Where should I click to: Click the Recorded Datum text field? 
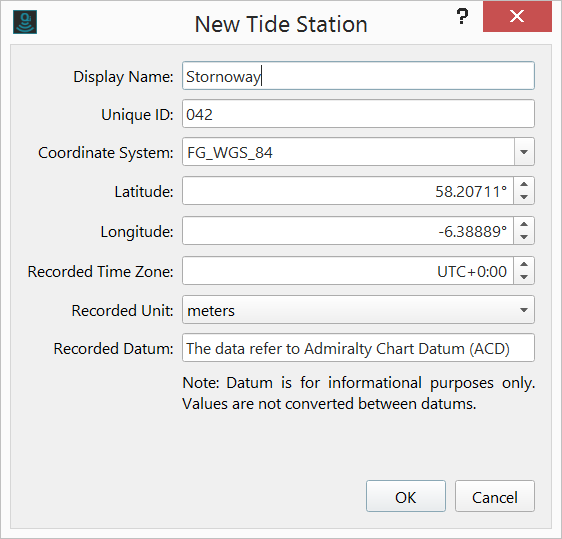[x=358, y=348]
